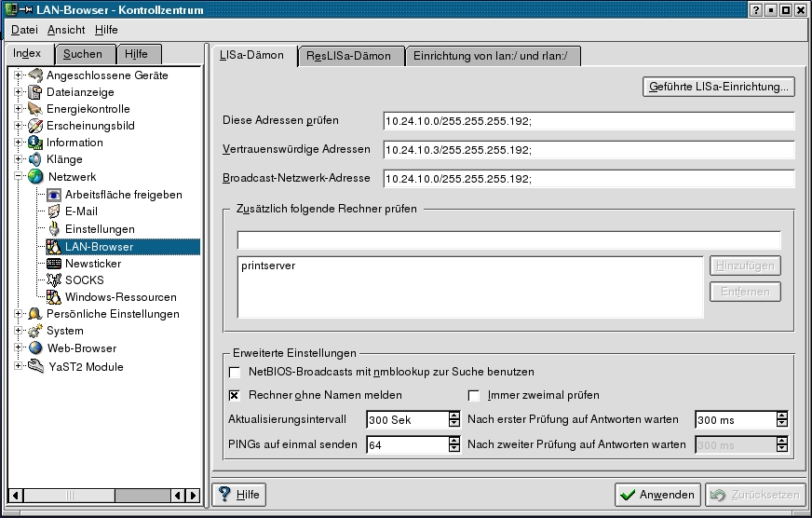Select printserver in the host list
The image size is (812, 518).
point(268,266)
